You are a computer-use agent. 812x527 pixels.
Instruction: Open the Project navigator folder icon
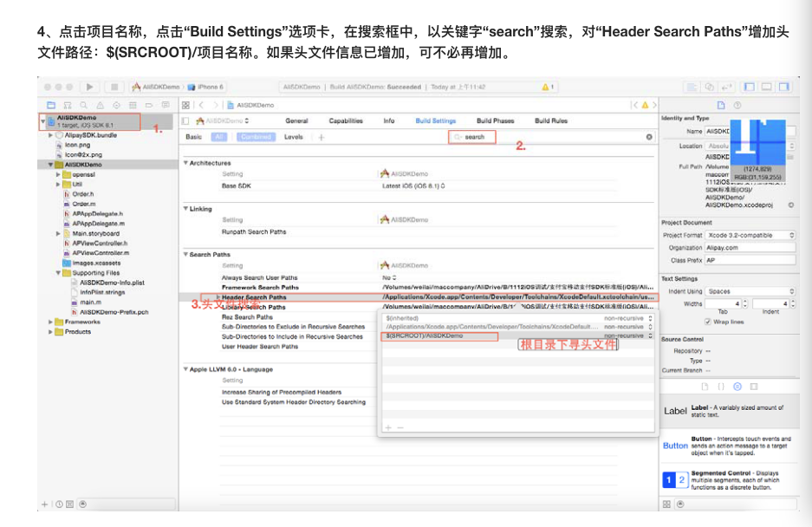[x=51, y=105]
